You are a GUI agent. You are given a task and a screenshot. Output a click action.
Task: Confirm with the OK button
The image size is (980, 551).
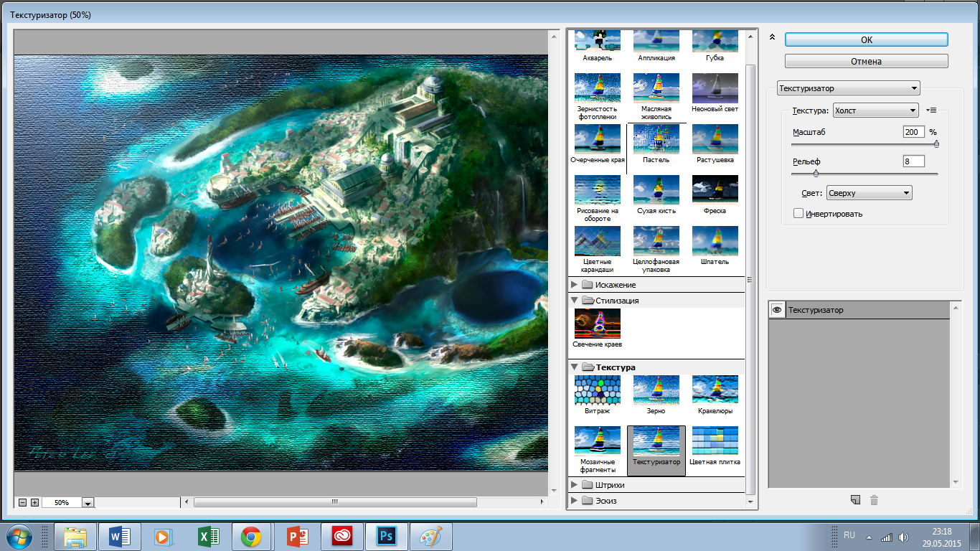coord(866,39)
